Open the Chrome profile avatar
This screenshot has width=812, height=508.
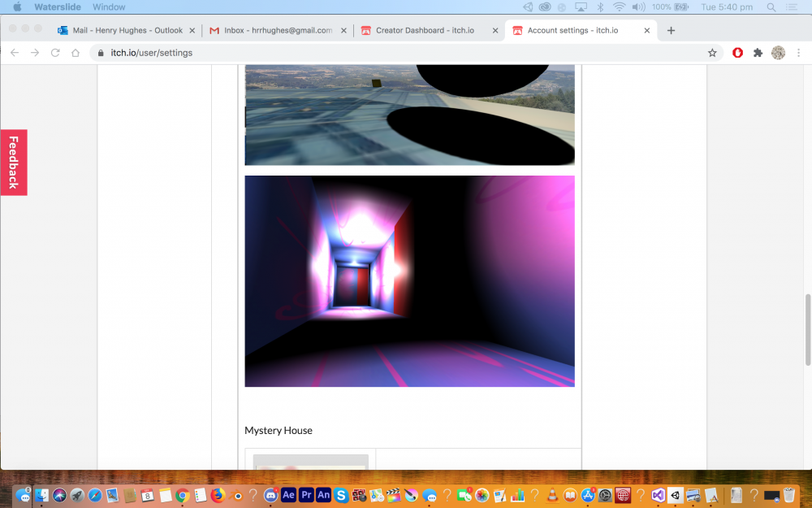778,53
